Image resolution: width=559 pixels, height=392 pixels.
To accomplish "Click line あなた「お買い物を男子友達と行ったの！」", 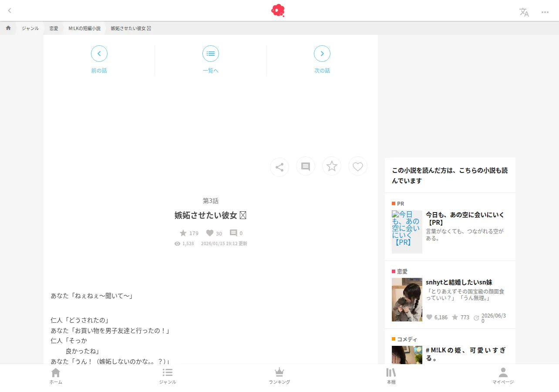I will click(x=110, y=331).
